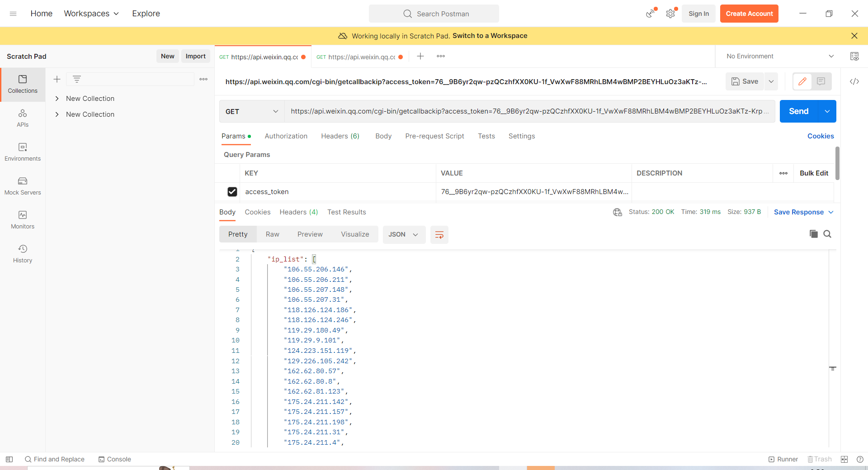
Task: Toggle the sidebar from status bar
Action: [9, 459]
